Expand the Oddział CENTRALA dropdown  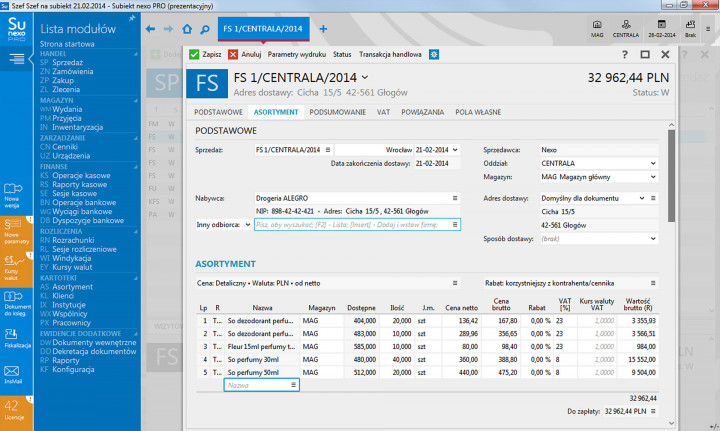(x=653, y=163)
